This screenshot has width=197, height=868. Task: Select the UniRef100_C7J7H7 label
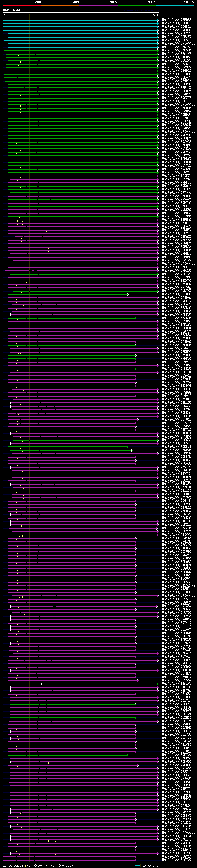(177, 122)
